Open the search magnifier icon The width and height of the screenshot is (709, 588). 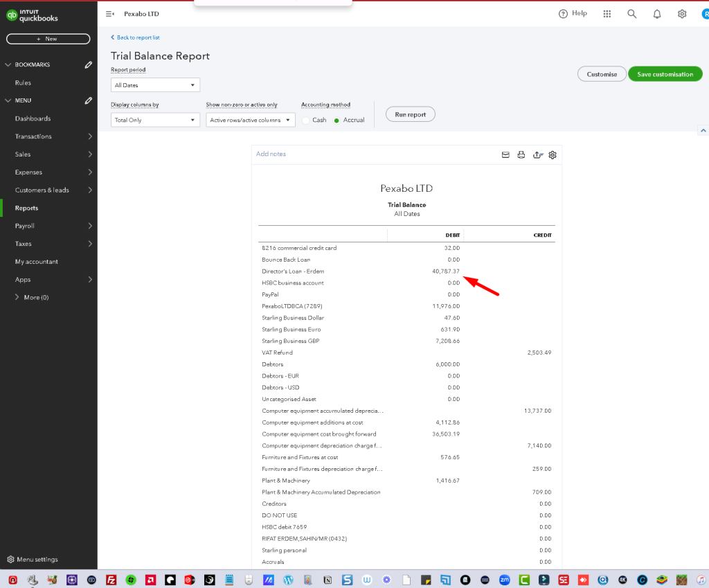point(631,14)
